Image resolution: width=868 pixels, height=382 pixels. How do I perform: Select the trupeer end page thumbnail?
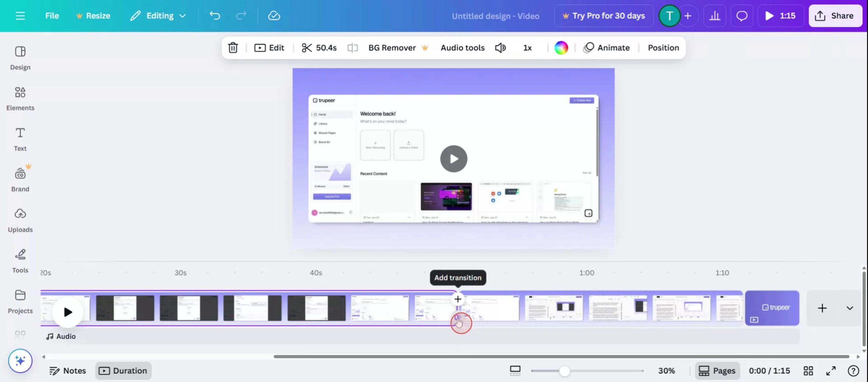pyautogui.click(x=772, y=308)
